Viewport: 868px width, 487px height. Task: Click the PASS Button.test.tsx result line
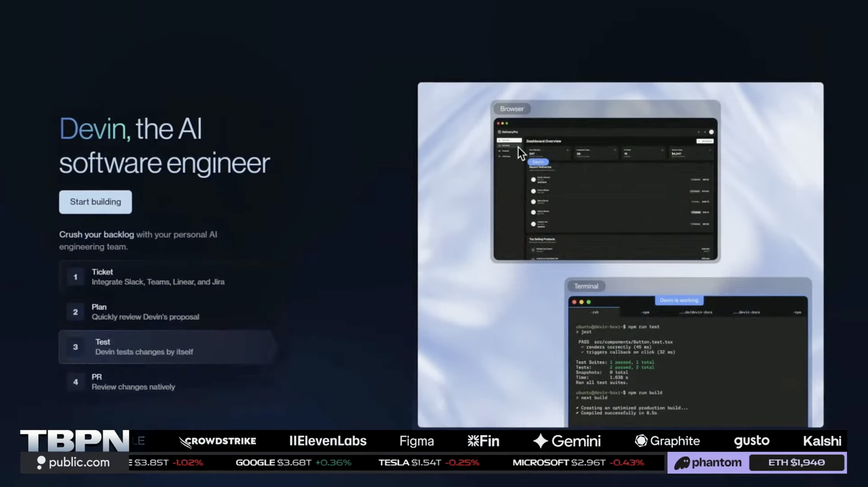[625, 342]
